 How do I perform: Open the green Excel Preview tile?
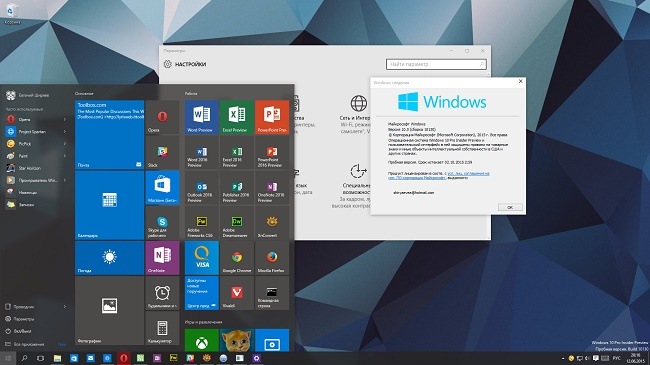coord(237,117)
